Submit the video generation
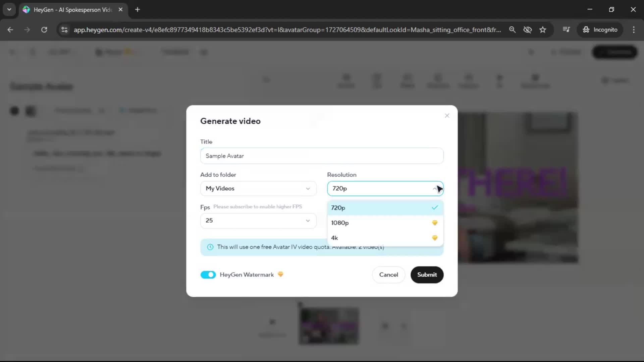The height and width of the screenshot is (362, 644). 427,275
